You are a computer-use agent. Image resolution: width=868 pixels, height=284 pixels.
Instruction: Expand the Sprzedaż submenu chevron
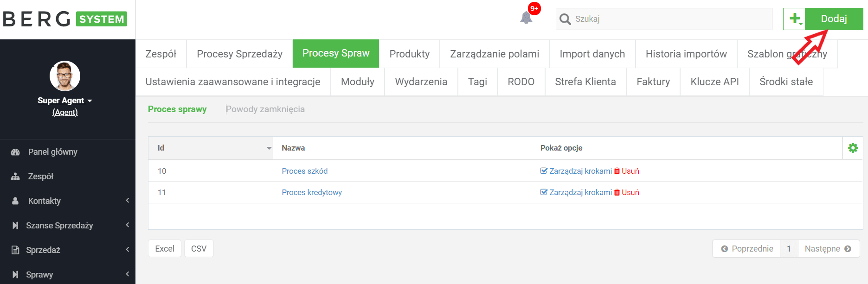(127, 250)
